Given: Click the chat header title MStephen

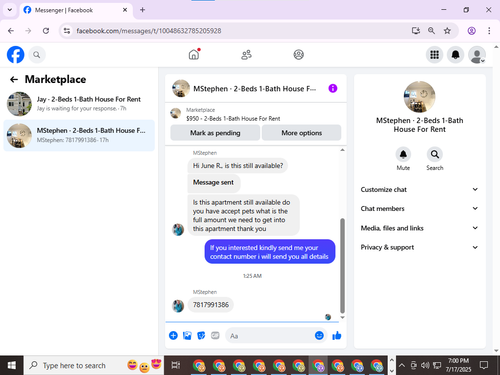Looking at the screenshot, I should (x=254, y=89).
